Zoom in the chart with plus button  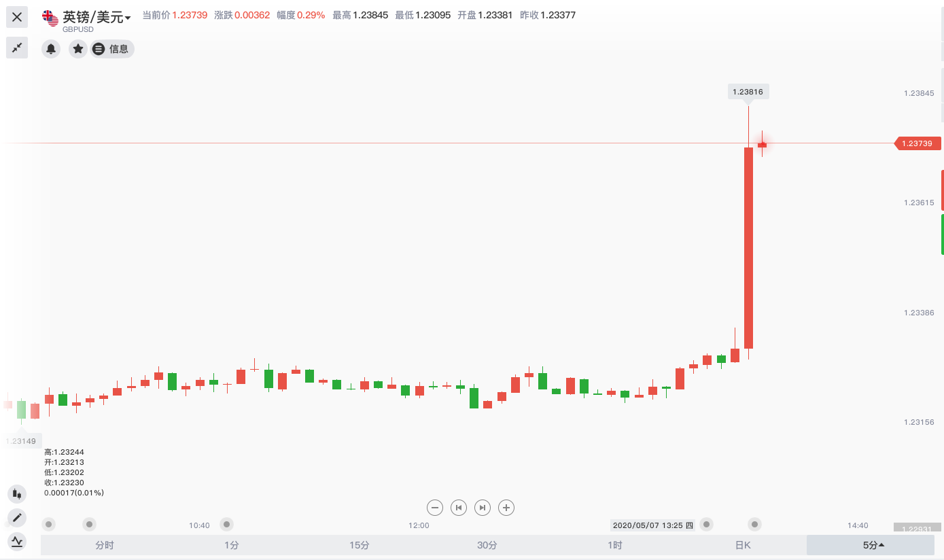click(x=506, y=508)
